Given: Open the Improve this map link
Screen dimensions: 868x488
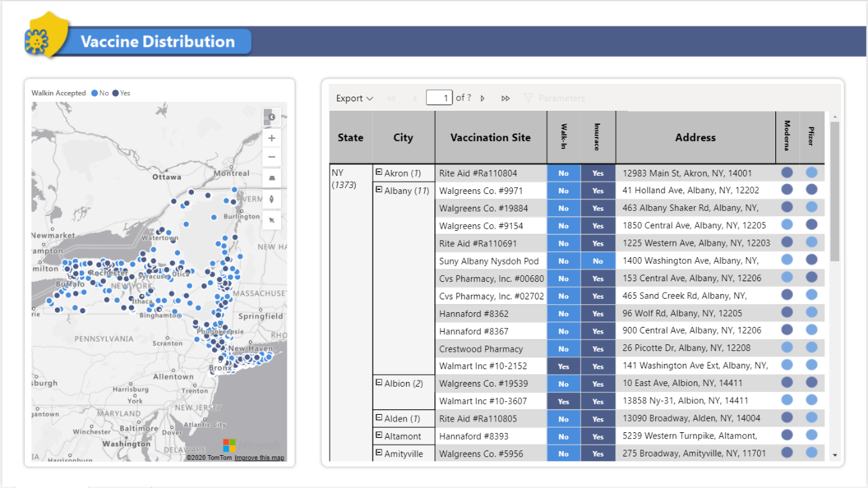Looking at the screenshot, I should [x=259, y=458].
